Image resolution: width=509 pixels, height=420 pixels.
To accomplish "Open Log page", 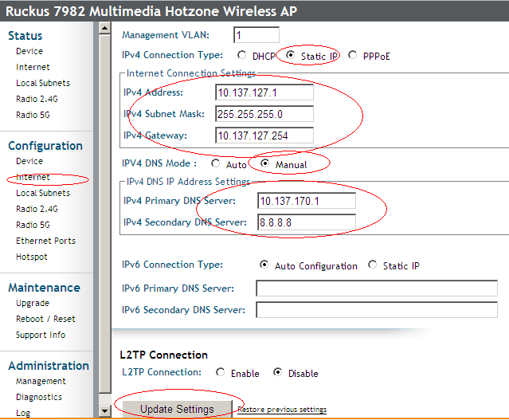I will pyautogui.click(x=23, y=413).
